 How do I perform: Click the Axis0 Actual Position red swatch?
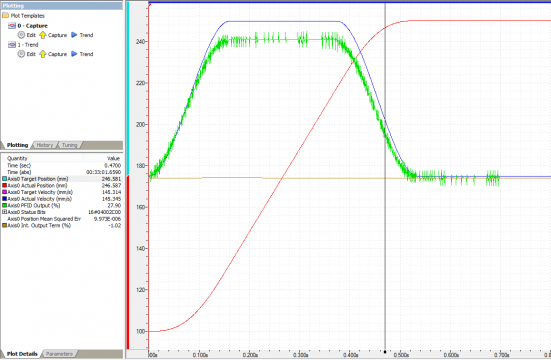(4, 185)
